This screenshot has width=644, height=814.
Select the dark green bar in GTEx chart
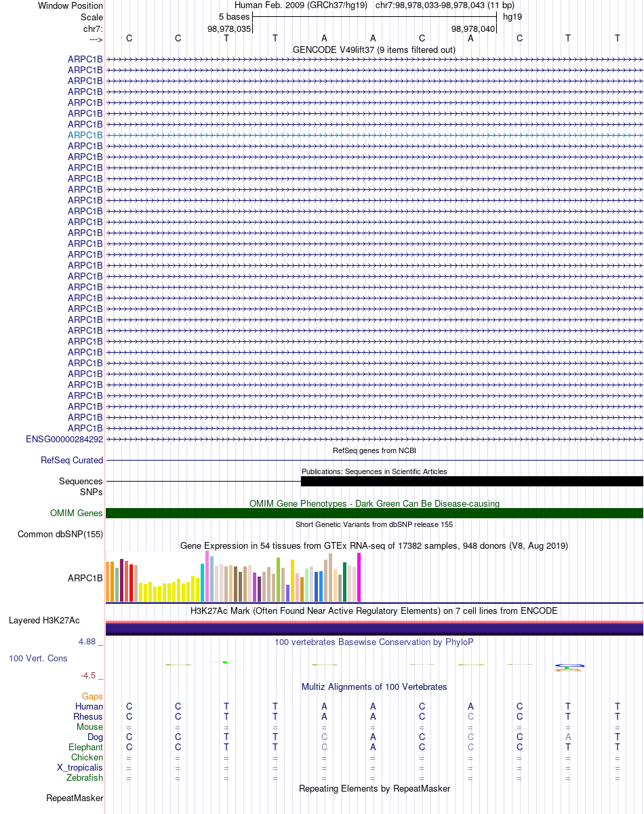[x=345, y=582]
